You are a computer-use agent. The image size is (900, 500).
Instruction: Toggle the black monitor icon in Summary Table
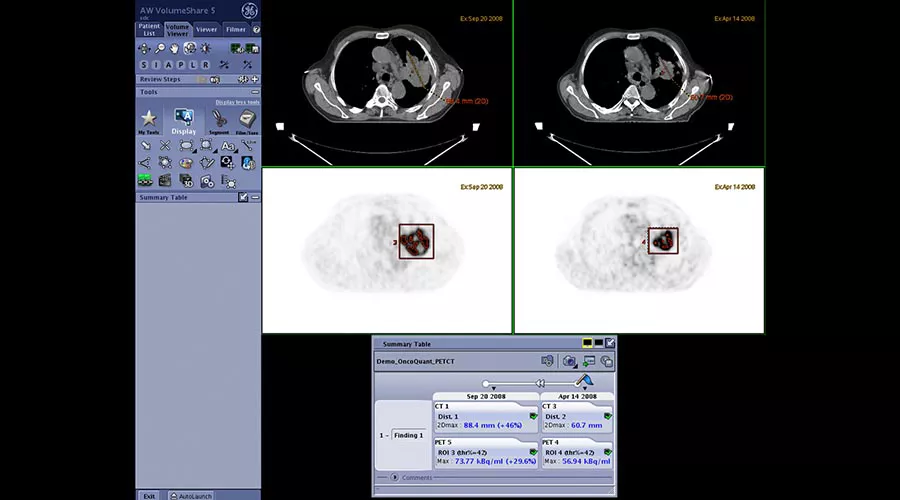[x=599, y=343]
